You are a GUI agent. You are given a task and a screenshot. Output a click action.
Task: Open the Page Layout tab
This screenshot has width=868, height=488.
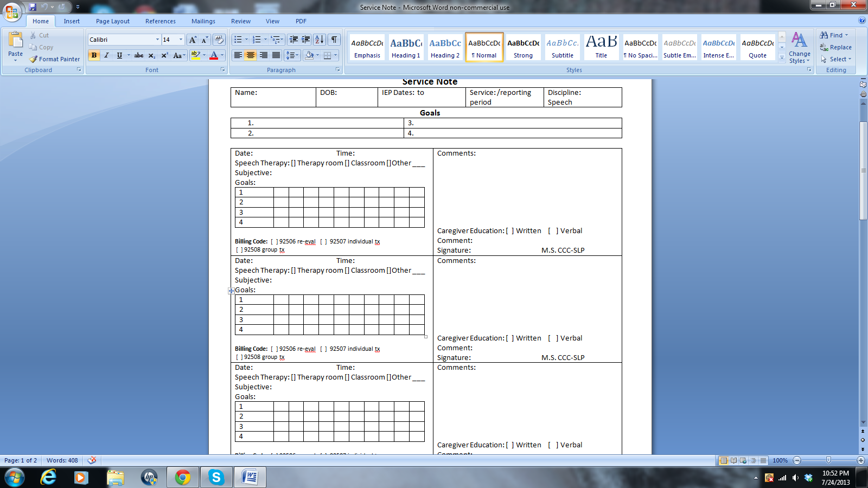click(x=113, y=21)
